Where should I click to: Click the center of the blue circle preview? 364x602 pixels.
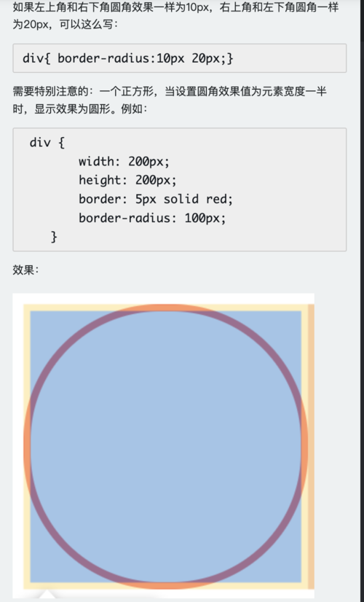pyautogui.click(x=166, y=447)
